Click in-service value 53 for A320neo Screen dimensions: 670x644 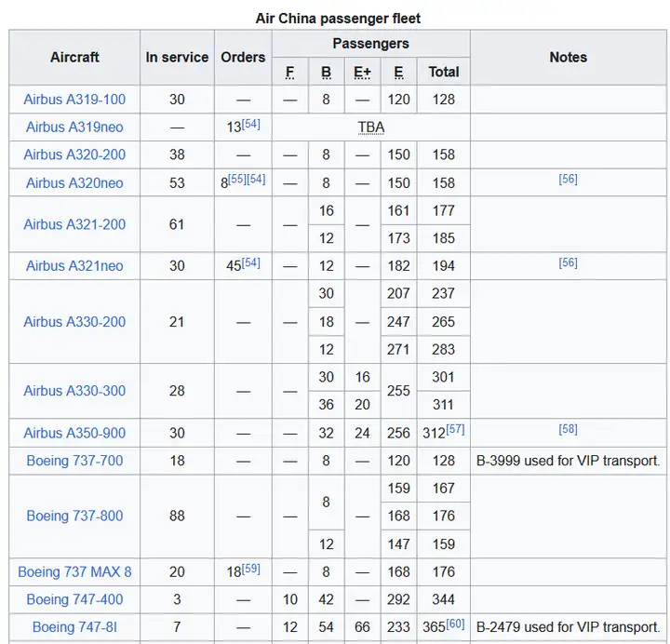(x=177, y=183)
